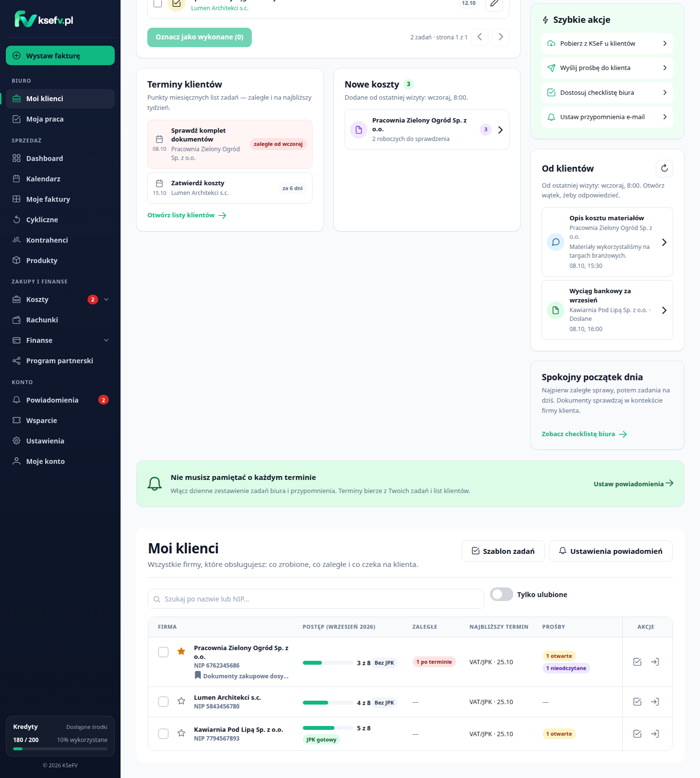Toggle the Tylko ulubione switch

[501, 594]
